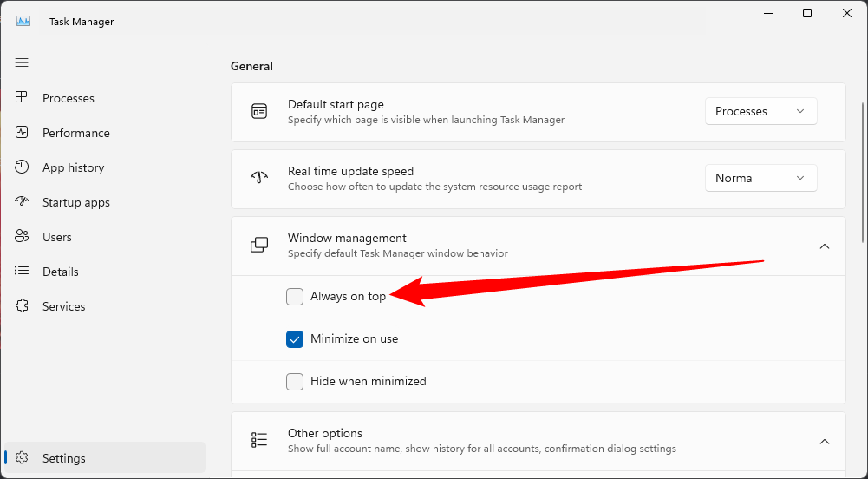Click the Real time update speed title text
The width and height of the screenshot is (868, 479).
tap(351, 171)
